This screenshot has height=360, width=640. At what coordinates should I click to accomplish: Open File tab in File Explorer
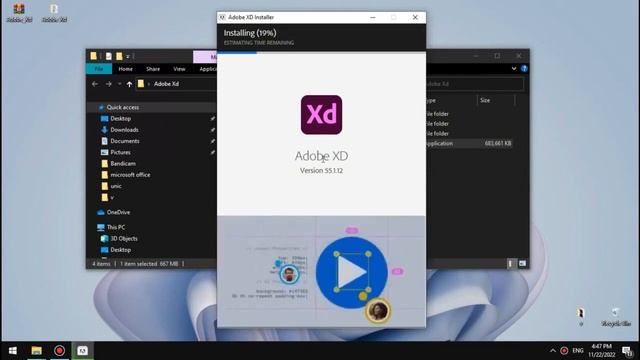point(99,69)
